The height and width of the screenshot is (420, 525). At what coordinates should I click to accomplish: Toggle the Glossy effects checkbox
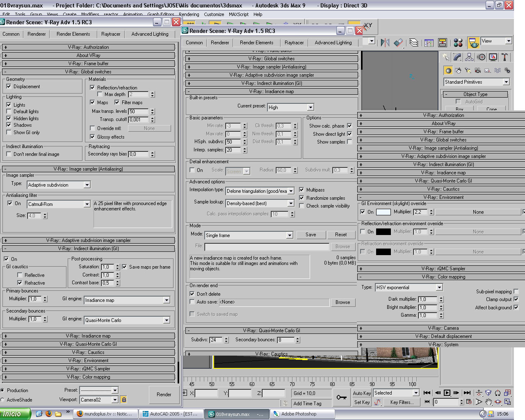(92, 137)
